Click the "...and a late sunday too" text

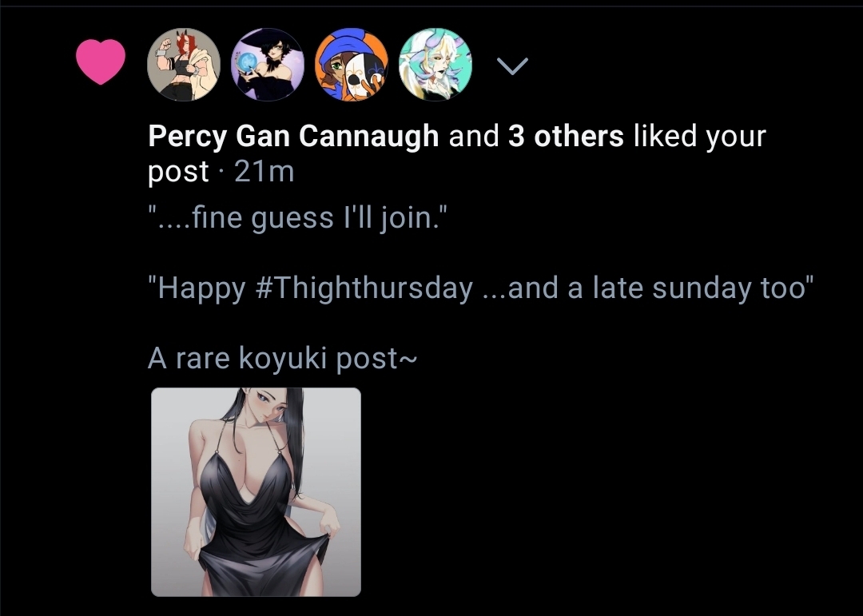point(648,288)
